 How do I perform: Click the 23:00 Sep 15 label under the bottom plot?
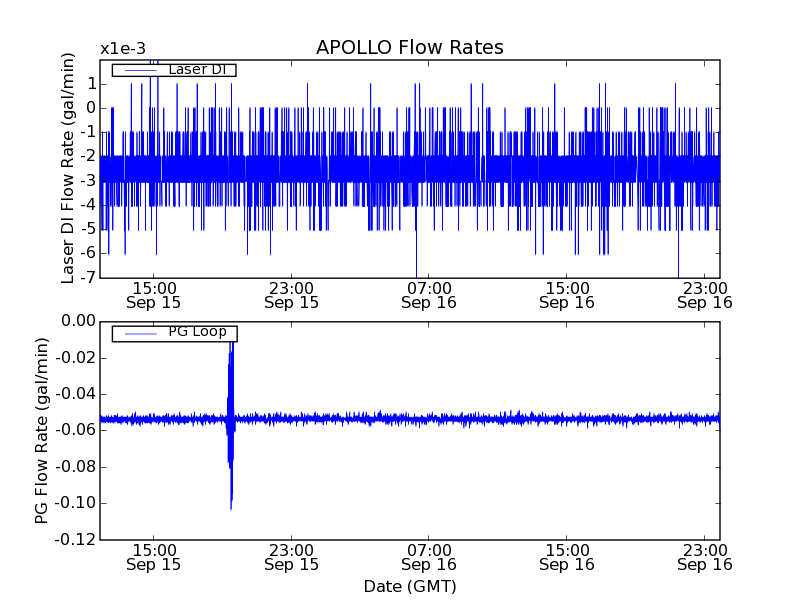pyautogui.click(x=291, y=558)
